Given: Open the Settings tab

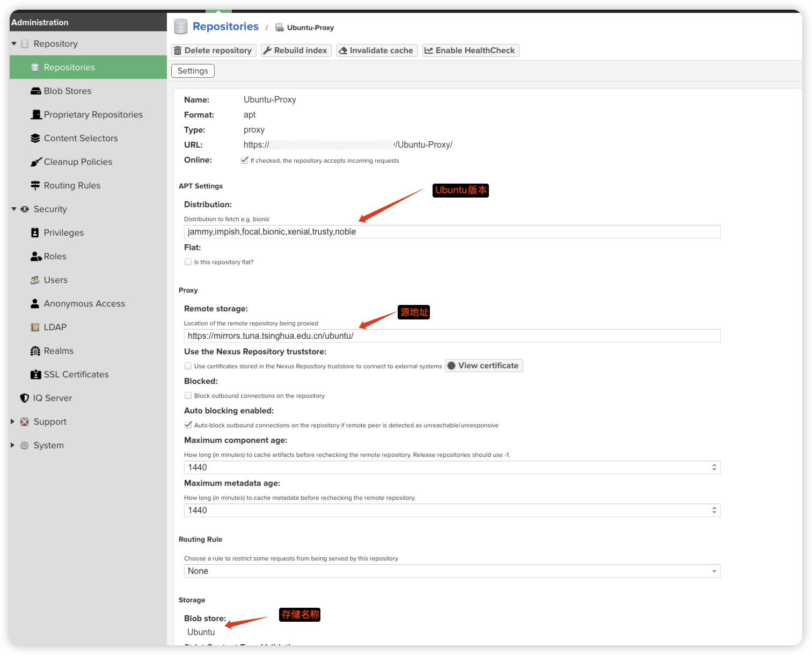Looking at the screenshot, I should [x=193, y=71].
